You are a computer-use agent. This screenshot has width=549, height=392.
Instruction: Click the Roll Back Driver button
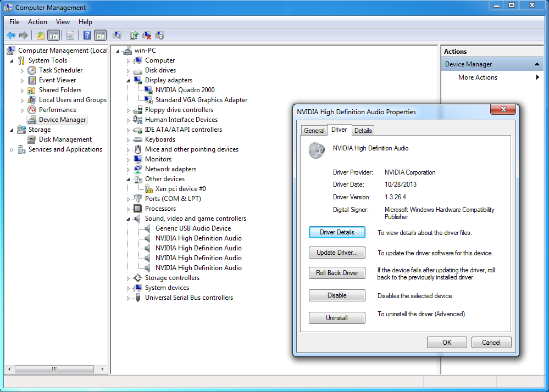337,273
